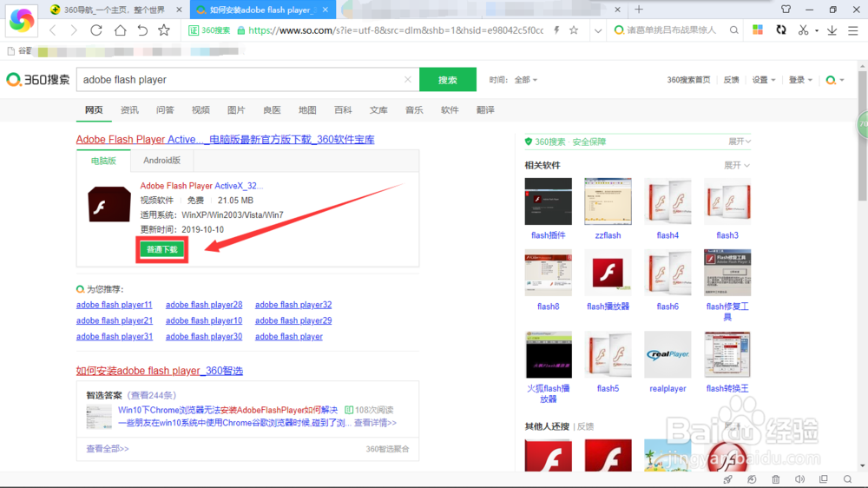Viewport: 868px width, 488px height.
Task: Expand the 360搜索 安全保障 section
Action: [740, 142]
